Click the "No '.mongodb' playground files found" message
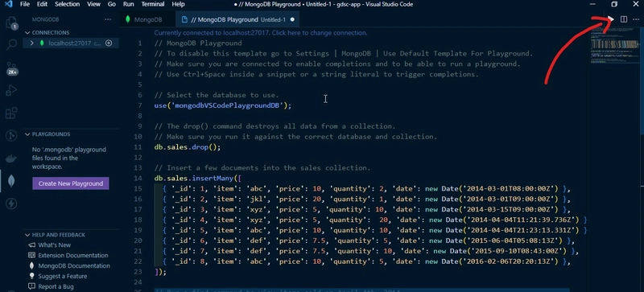 click(x=69, y=158)
